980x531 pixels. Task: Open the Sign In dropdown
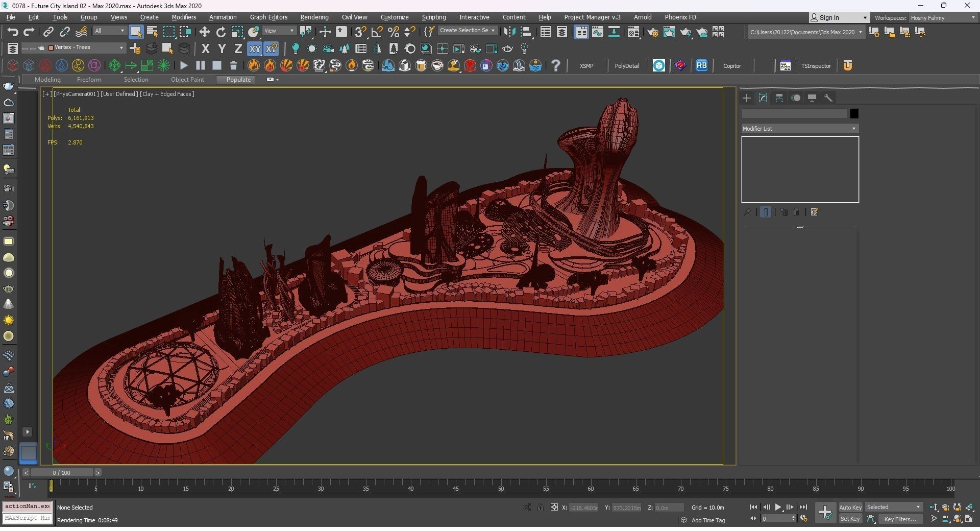click(839, 18)
